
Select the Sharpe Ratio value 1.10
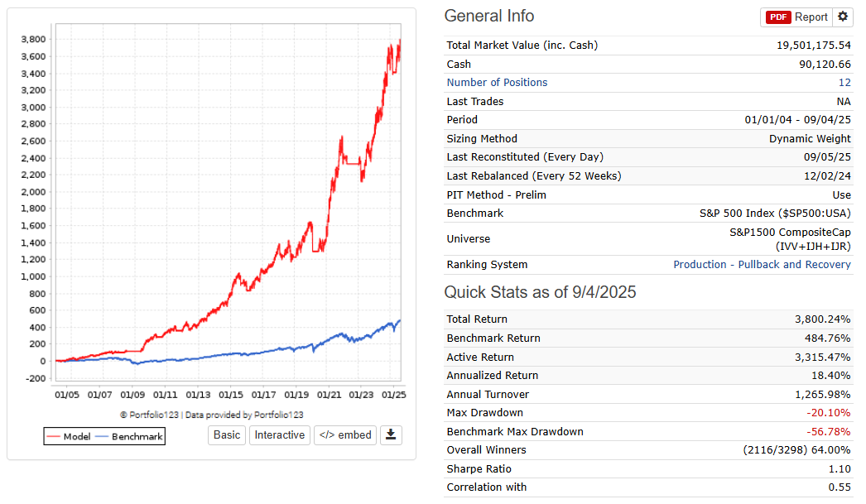pos(840,469)
